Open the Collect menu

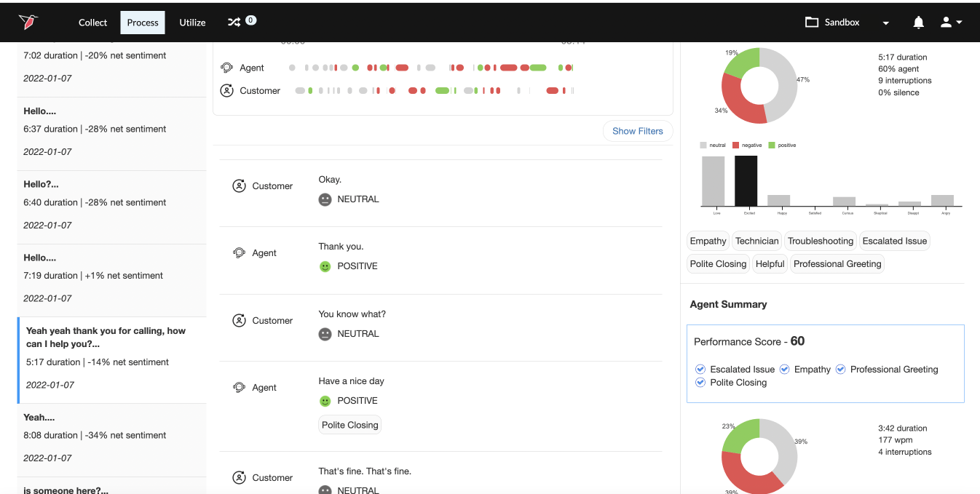click(x=93, y=23)
